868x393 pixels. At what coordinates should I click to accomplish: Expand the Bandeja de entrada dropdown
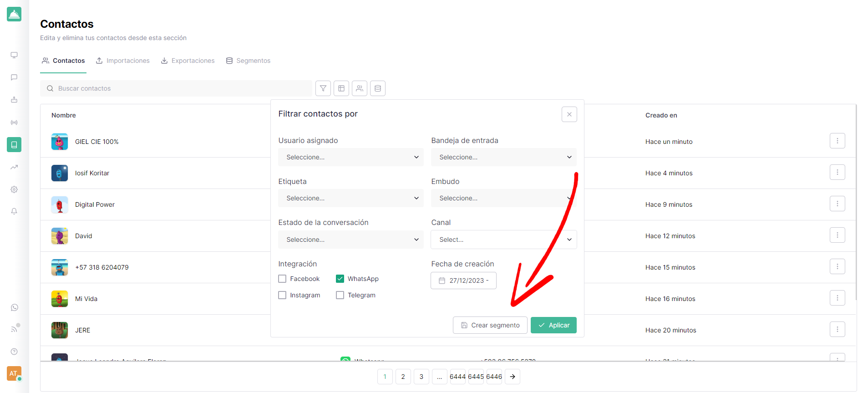[504, 157]
